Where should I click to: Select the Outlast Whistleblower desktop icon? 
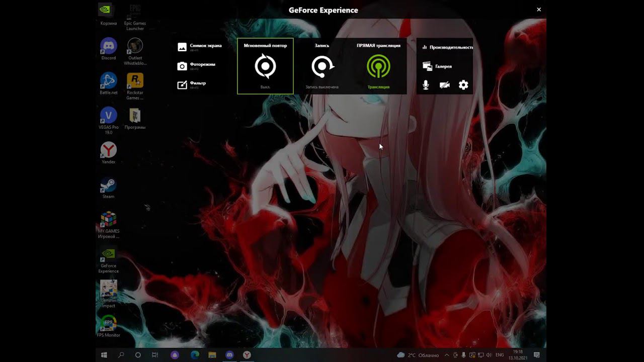click(x=135, y=51)
